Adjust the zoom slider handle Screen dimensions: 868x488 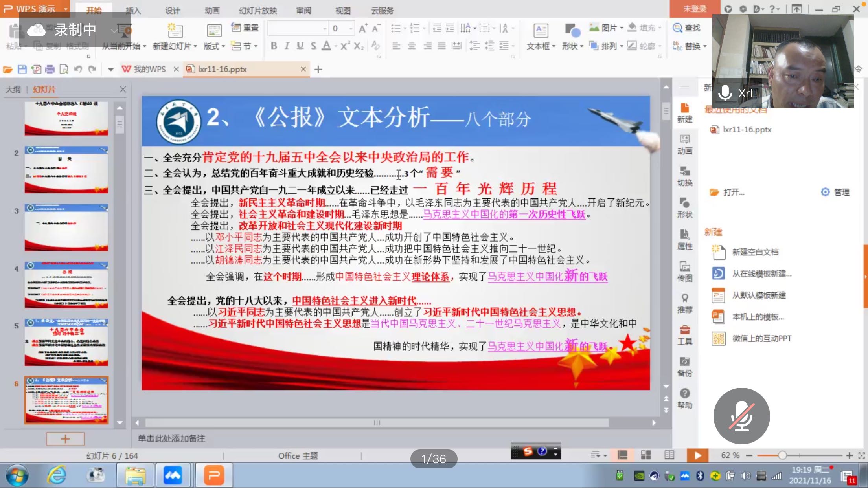pyautogui.click(x=782, y=455)
